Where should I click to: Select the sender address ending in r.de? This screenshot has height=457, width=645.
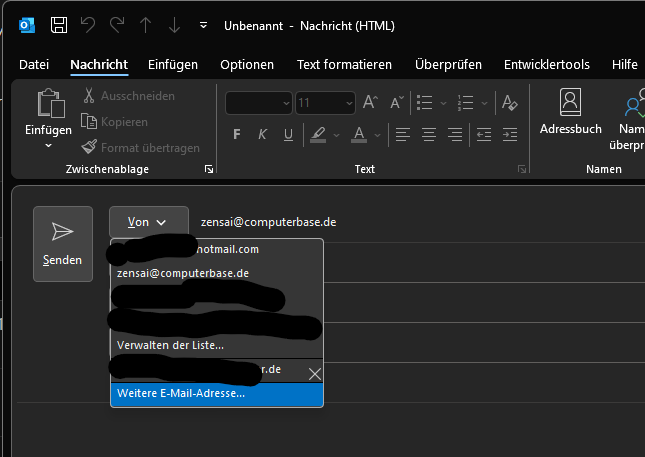click(209, 370)
